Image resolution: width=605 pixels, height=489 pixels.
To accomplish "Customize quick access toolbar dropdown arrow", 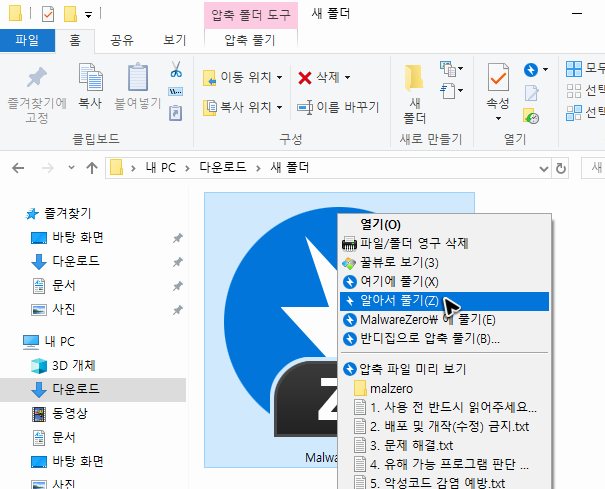I will [x=89, y=15].
